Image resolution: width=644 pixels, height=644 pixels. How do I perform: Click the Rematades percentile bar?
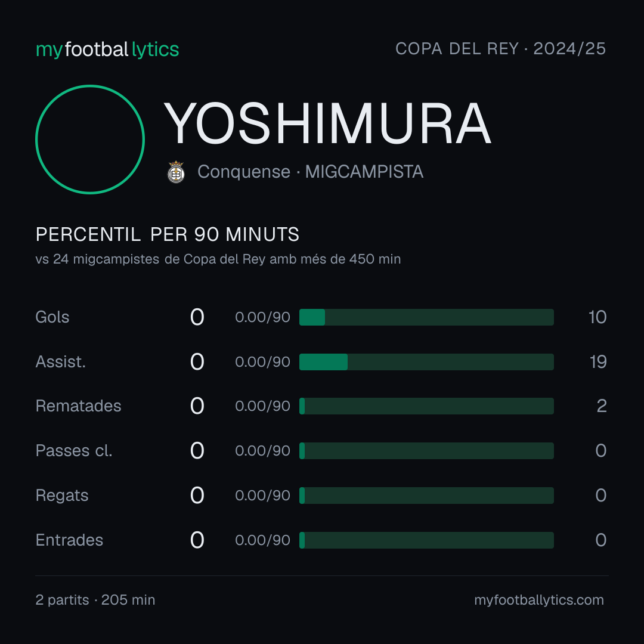426,406
